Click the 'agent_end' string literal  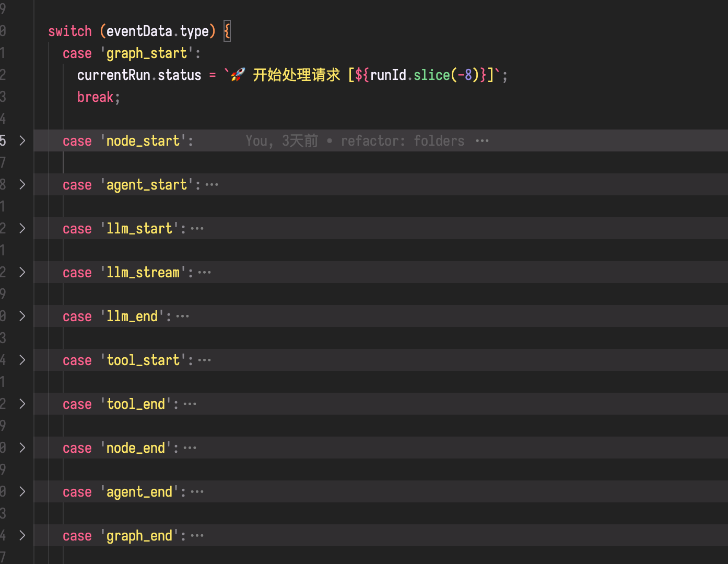point(139,492)
